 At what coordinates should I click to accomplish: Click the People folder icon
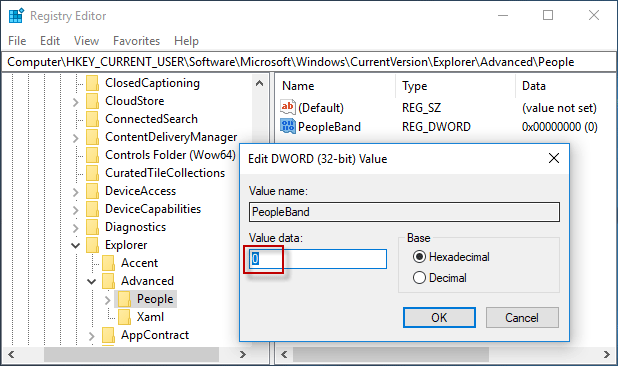coord(125,299)
